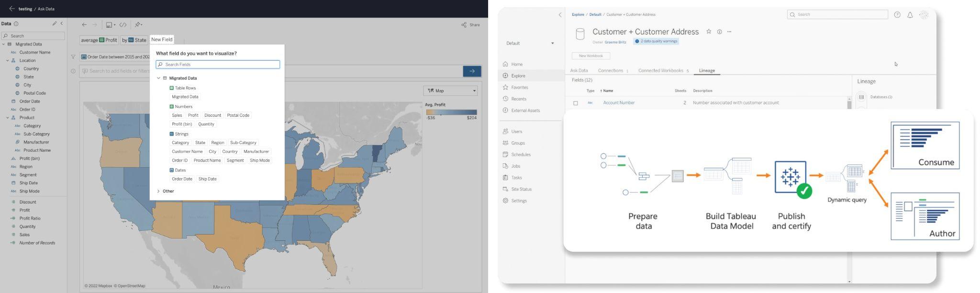Click the notifications bell icon
980x293 pixels.
(x=910, y=15)
